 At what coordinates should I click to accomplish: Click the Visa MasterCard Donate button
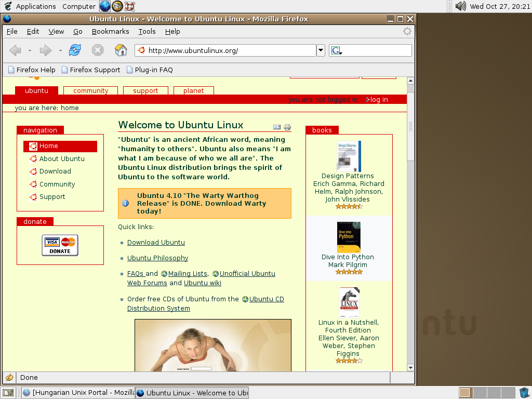pos(60,245)
